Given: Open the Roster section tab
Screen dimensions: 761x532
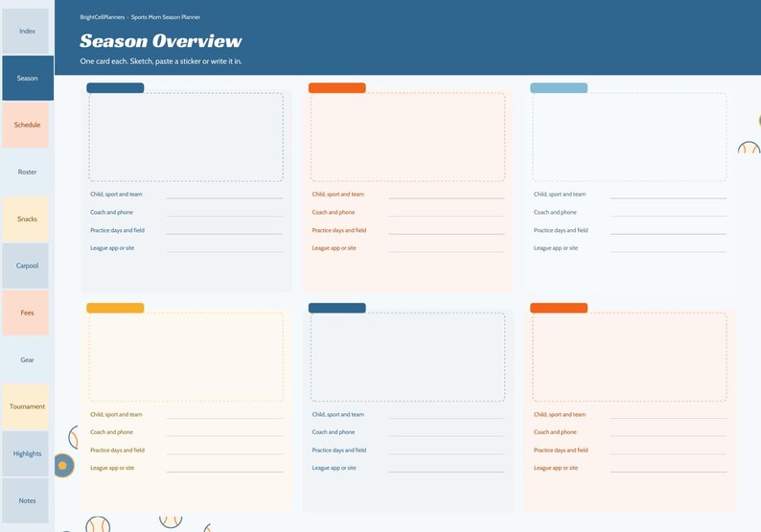Looking at the screenshot, I should [x=26, y=172].
